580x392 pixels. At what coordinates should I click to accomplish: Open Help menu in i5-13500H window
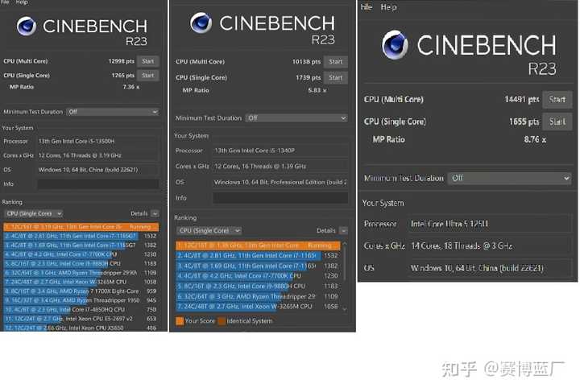[x=22, y=2]
